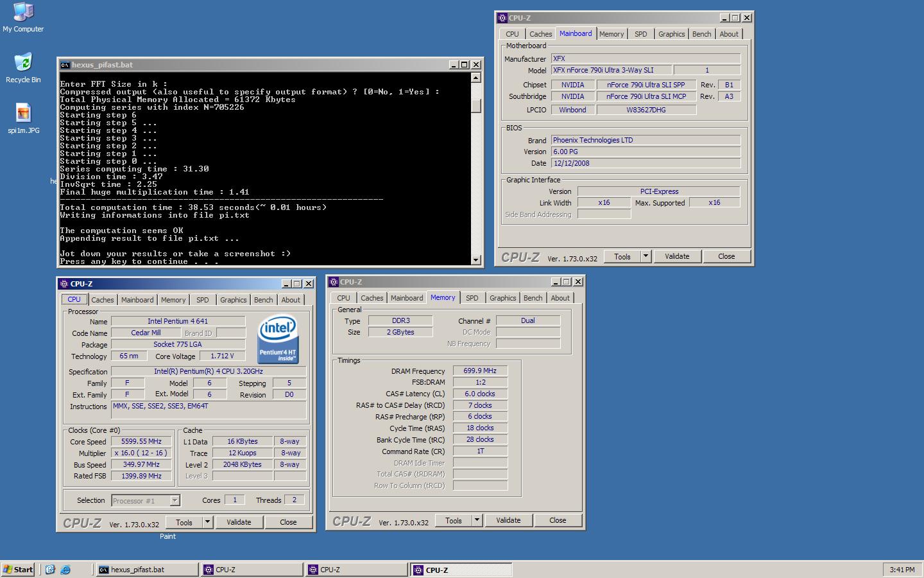This screenshot has width=924, height=578.
Task: Click Name field Intel Pentium 4 641
Action: click(178, 321)
